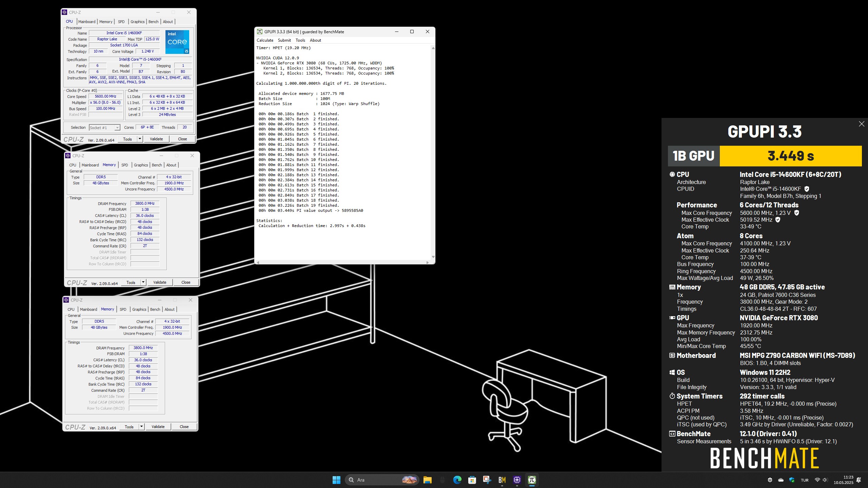Viewport: 868px width, 488px height.
Task: Minimize the GPUPI window
Action: (396, 32)
